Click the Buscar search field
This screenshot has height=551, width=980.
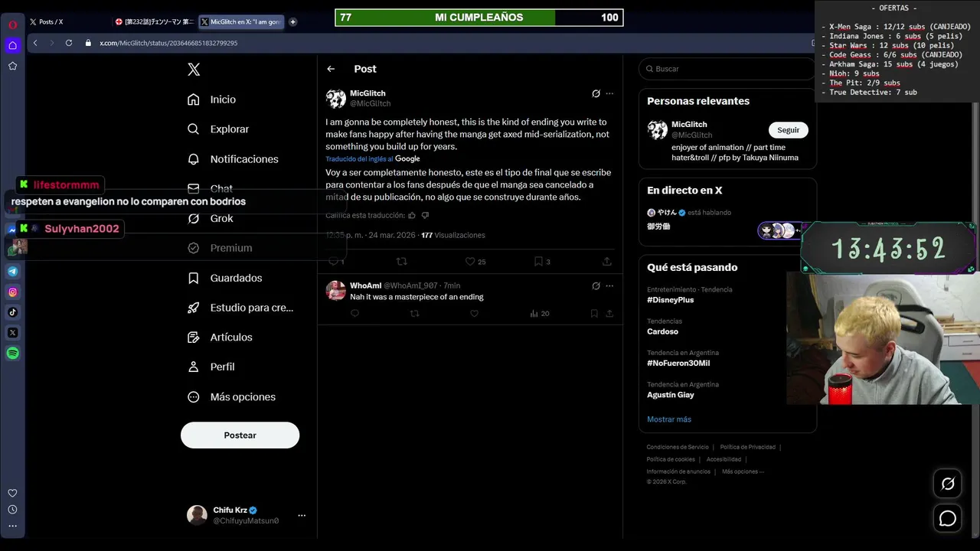coord(727,69)
